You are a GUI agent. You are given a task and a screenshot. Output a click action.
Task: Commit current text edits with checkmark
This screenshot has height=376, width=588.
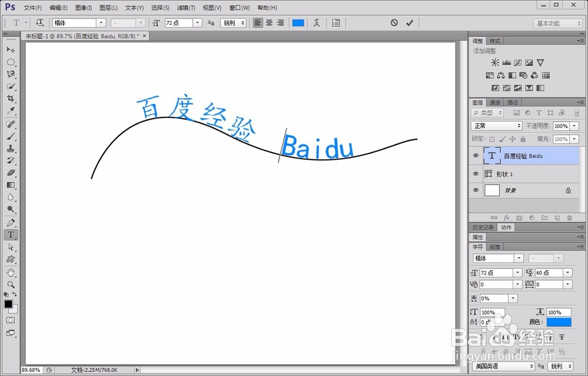click(409, 23)
